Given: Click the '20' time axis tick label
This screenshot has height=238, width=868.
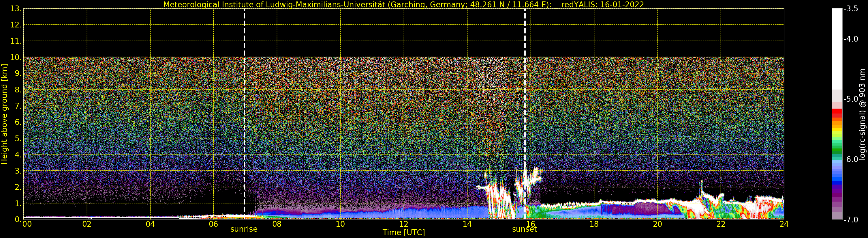Looking at the screenshot, I should (x=657, y=224).
